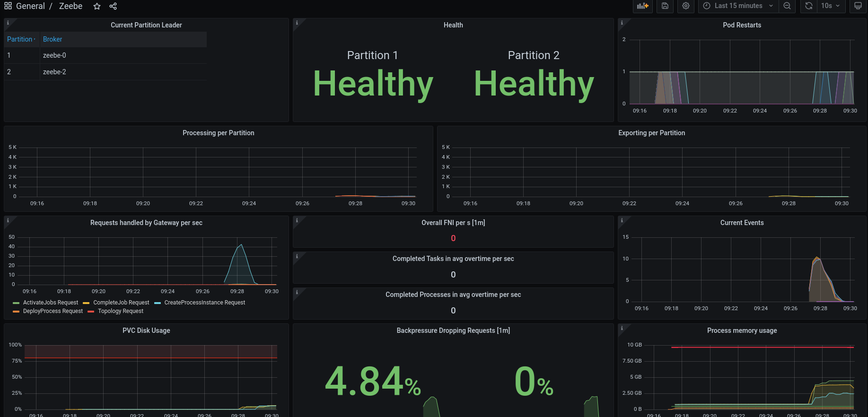Change ActivateJobs Request series color swatch
Screen dimensions: 868x417
coord(16,303)
